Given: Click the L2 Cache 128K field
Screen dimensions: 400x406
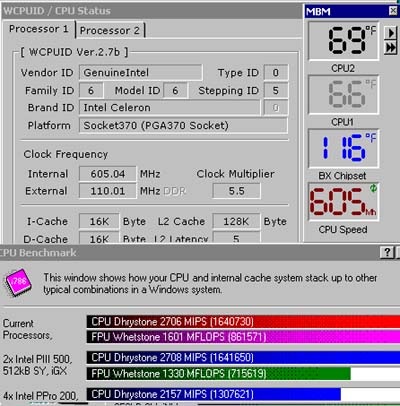Looking at the screenshot, I should pos(236,221).
